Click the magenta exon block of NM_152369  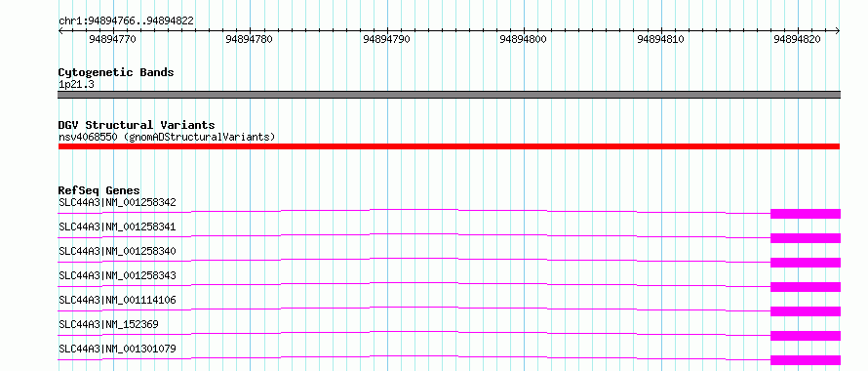click(x=806, y=336)
